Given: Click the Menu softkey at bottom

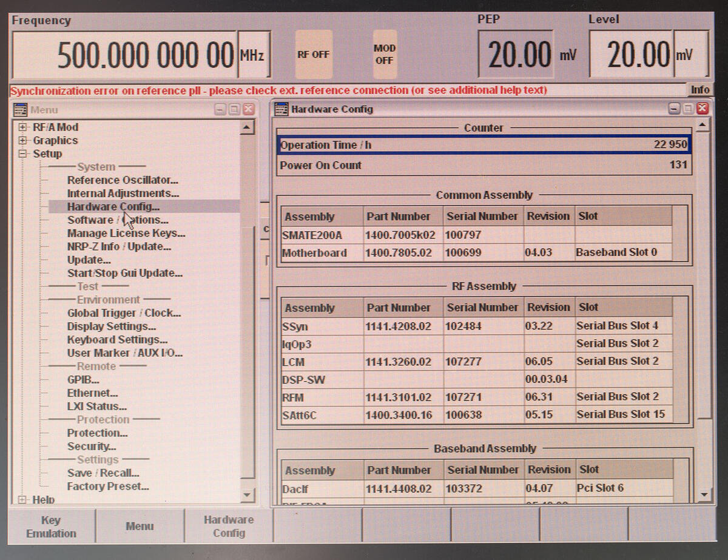Looking at the screenshot, I should (x=140, y=527).
